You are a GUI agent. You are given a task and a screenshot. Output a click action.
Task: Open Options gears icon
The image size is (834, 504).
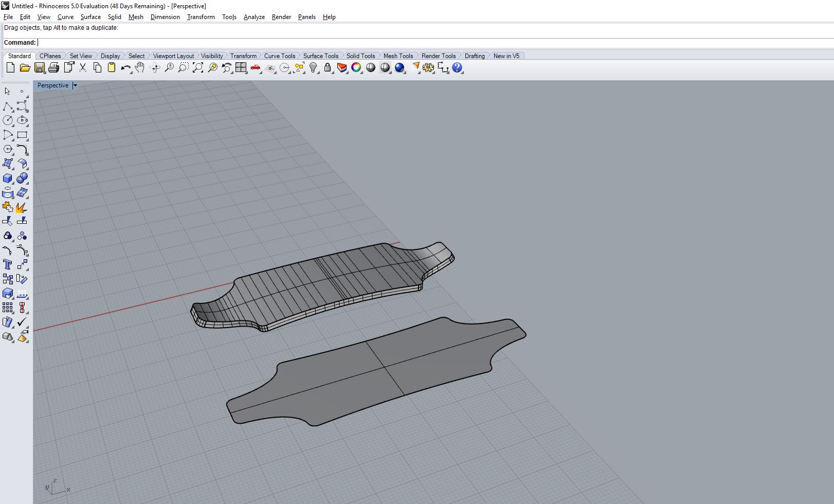click(x=428, y=67)
